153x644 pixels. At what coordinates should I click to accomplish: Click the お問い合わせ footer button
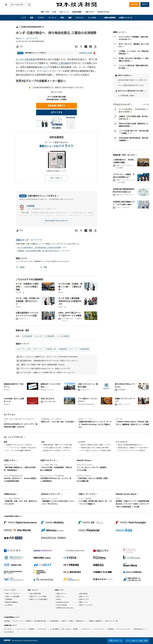[x=115, y=641]
